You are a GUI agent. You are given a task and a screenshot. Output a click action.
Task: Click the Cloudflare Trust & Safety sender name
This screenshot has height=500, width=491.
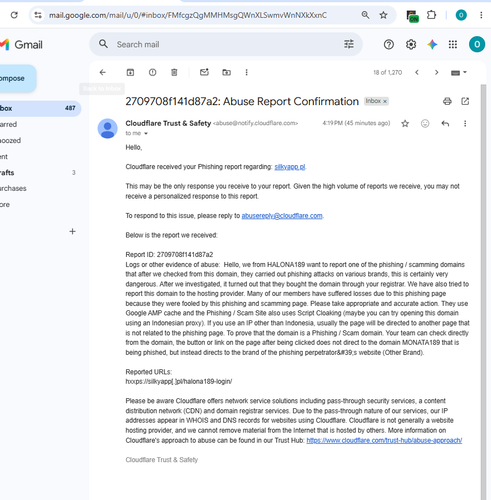[x=168, y=123]
